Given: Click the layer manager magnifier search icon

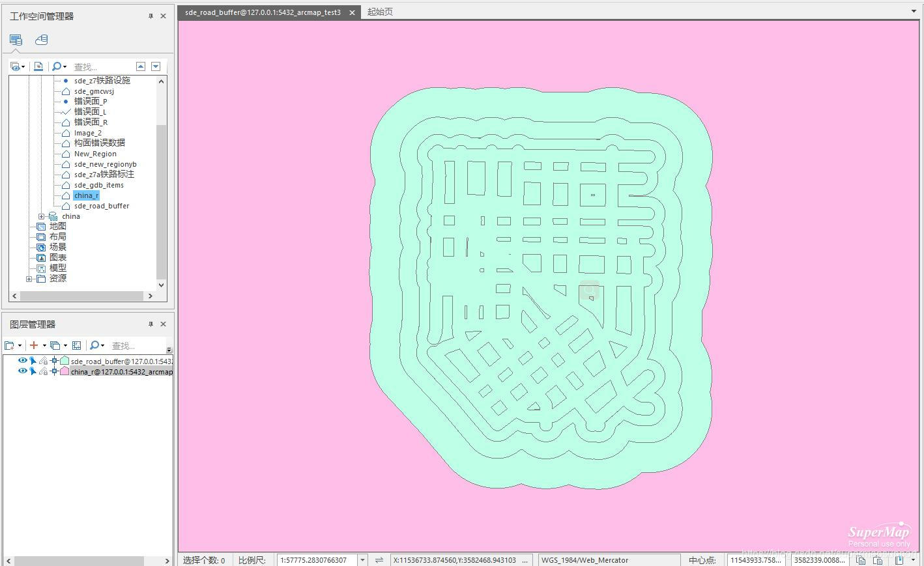Looking at the screenshot, I should pos(94,346).
